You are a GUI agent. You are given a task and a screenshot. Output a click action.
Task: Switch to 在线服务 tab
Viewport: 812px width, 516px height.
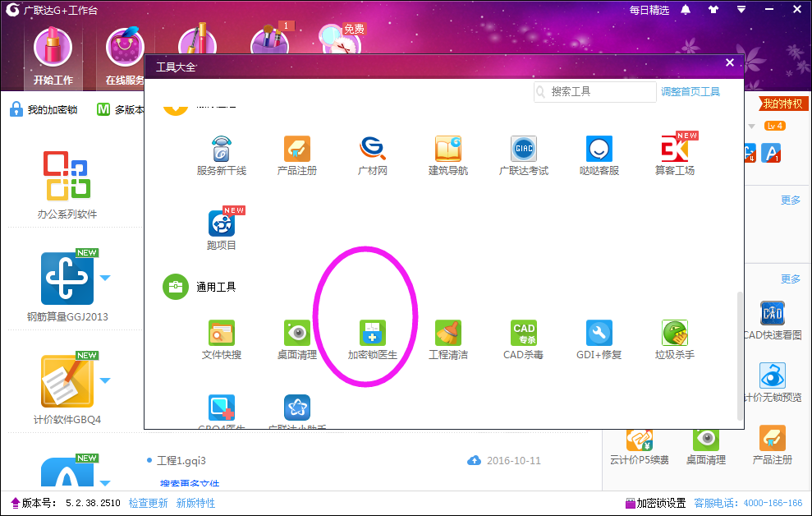click(125, 57)
